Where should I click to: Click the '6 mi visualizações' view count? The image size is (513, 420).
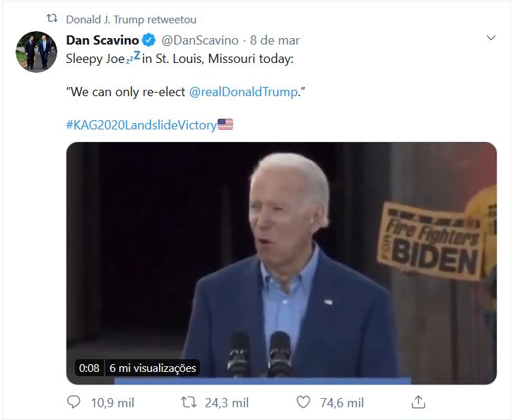pos(152,368)
